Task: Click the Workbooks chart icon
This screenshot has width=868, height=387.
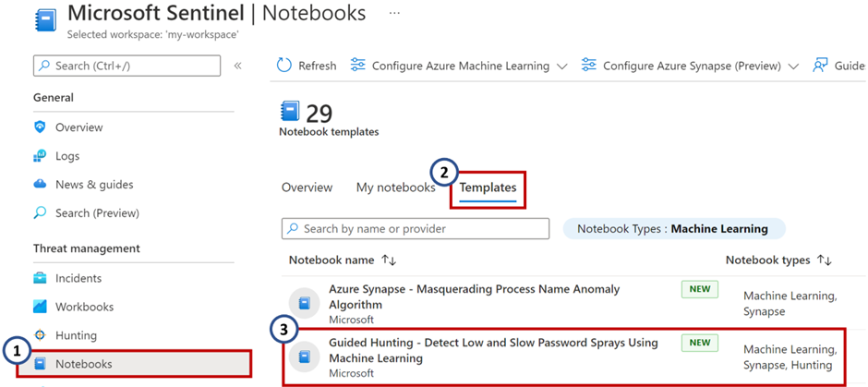Action: 40,307
